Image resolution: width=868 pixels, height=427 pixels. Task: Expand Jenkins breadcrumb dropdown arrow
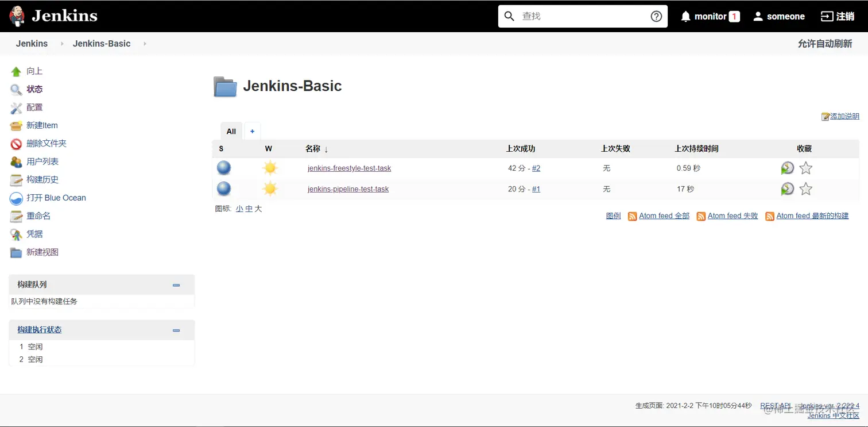62,44
